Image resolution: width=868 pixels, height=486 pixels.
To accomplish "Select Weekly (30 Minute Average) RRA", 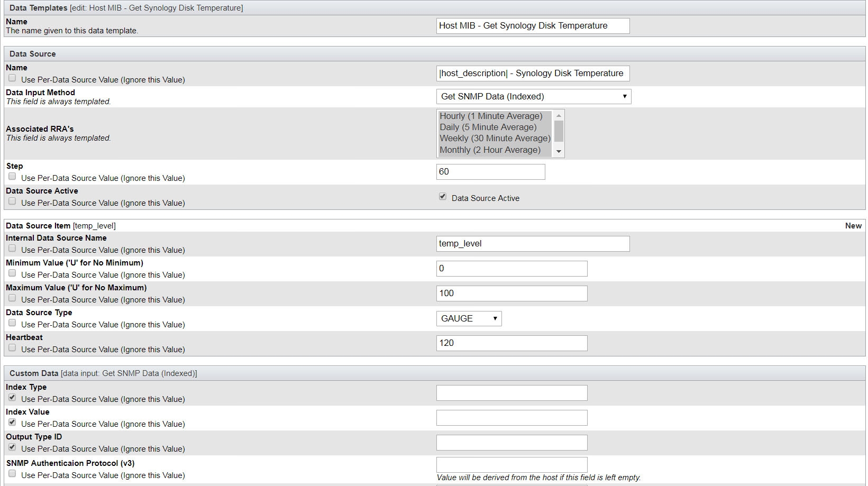I will tap(495, 138).
